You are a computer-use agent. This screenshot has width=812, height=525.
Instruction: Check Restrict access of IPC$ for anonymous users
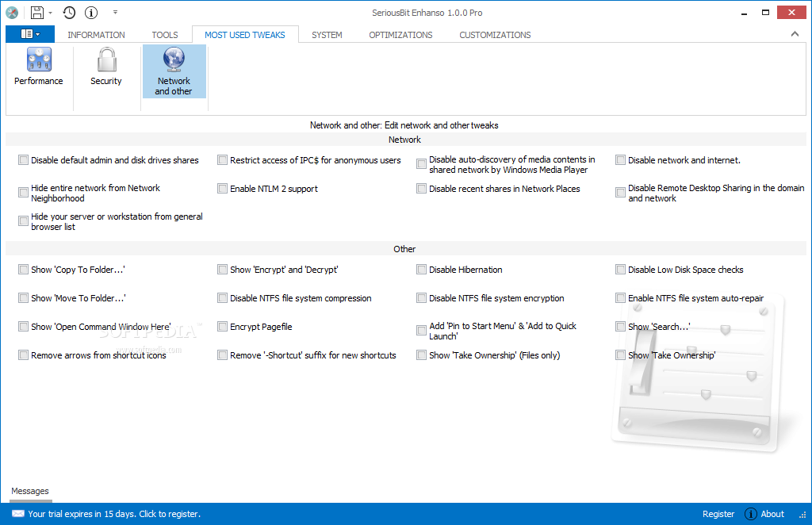[222, 160]
